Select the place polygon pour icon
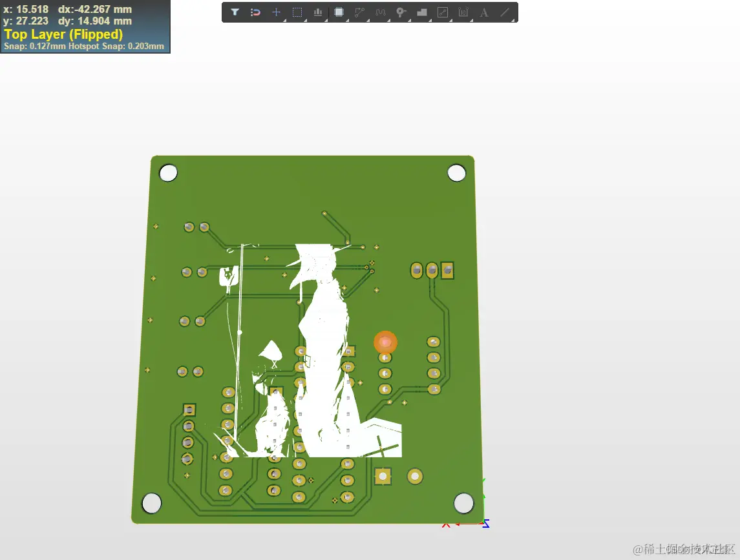 tap(422, 12)
